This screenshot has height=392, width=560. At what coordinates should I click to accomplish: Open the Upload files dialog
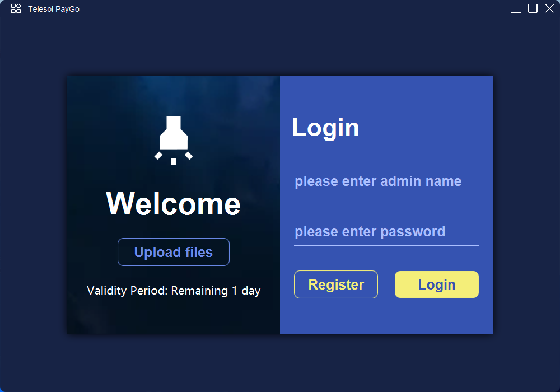pos(174,252)
